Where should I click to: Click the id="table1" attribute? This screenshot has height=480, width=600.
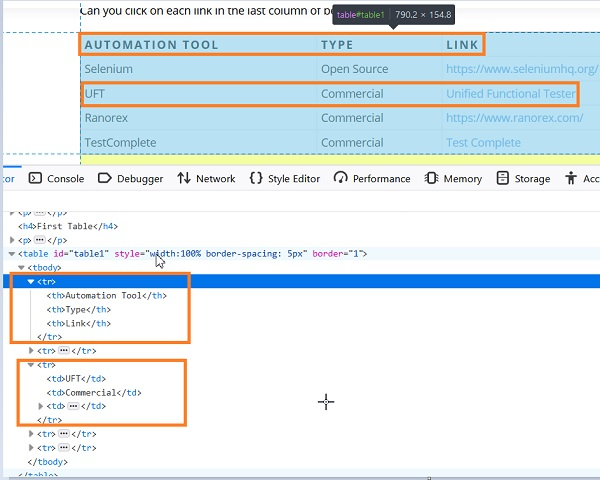tap(81, 254)
